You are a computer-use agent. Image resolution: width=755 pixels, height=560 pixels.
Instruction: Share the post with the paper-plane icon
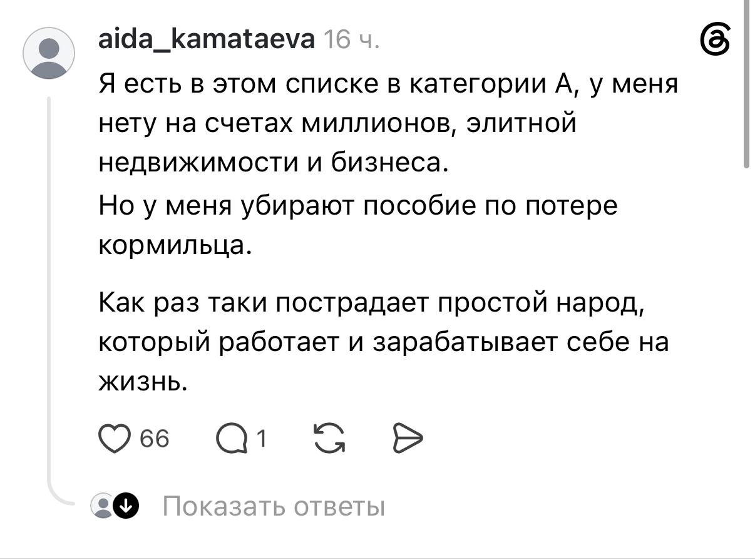(407, 438)
